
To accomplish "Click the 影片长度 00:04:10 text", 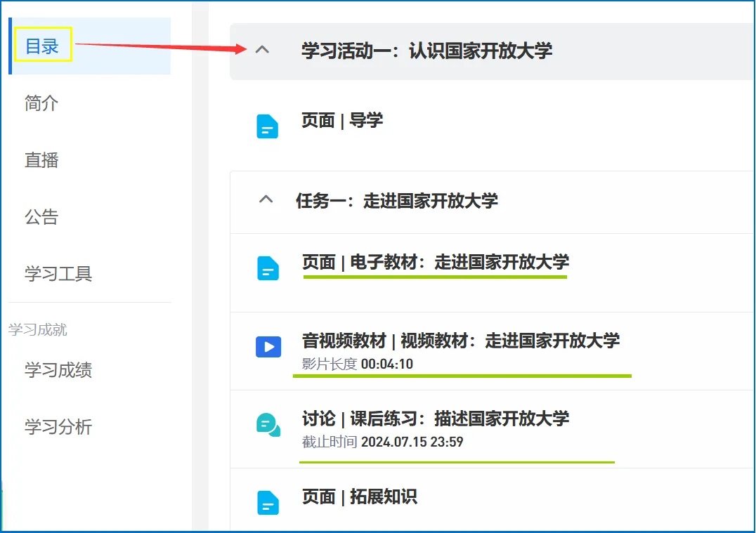I will (x=357, y=364).
